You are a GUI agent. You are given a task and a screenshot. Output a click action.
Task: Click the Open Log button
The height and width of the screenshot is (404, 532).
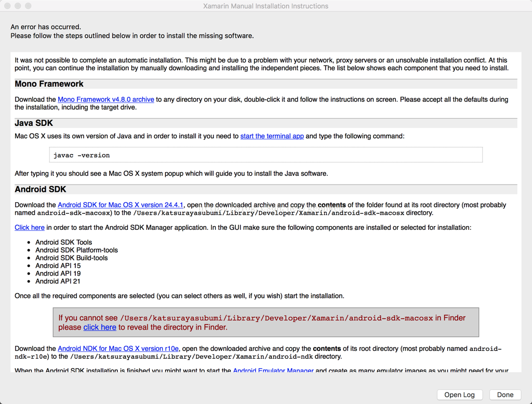[x=459, y=395]
